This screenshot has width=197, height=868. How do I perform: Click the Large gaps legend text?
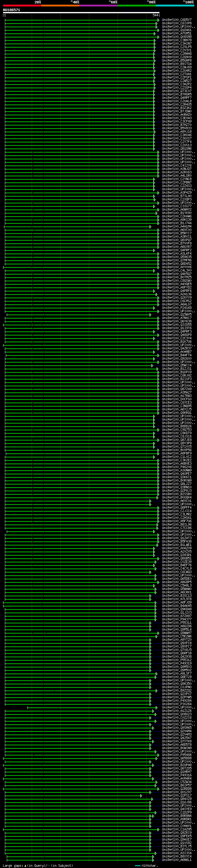click(x=38, y=866)
